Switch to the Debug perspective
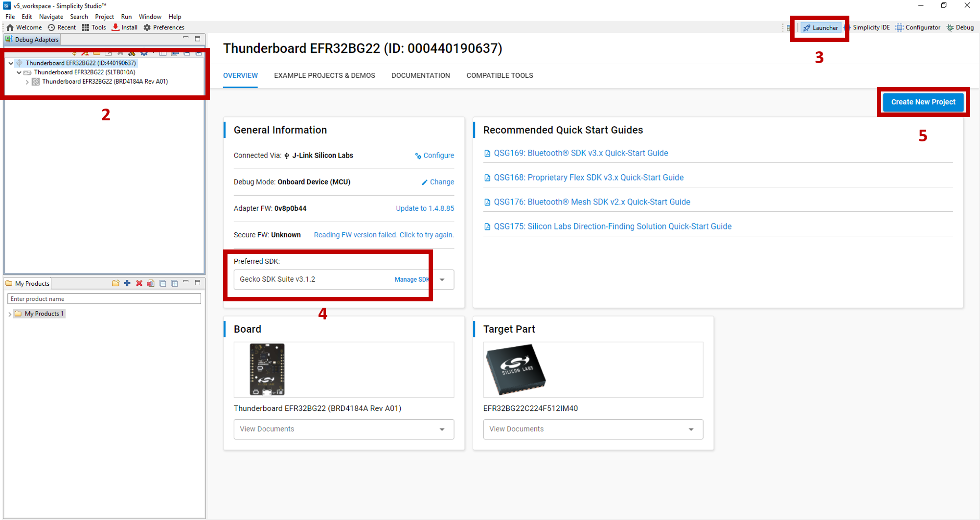The image size is (980, 520). pyautogui.click(x=960, y=27)
